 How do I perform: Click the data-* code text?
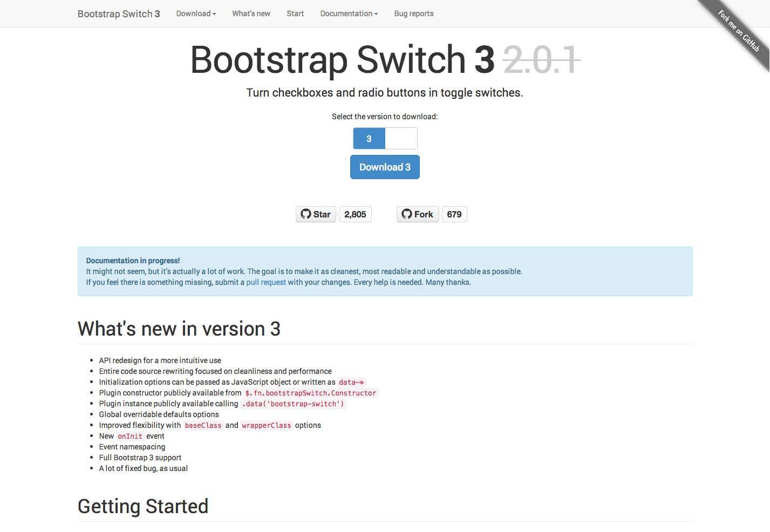(x=352, y=382)
